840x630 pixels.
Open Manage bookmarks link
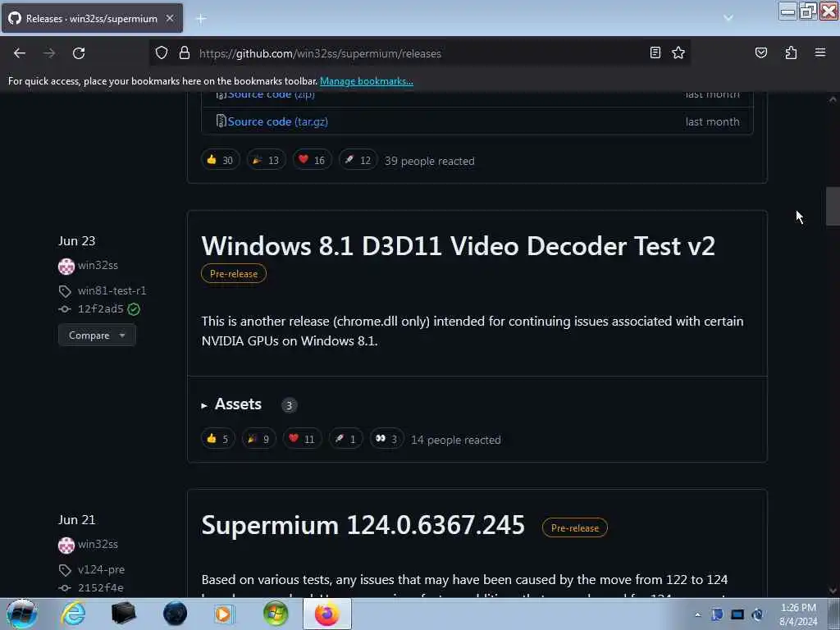pos(367,81)
